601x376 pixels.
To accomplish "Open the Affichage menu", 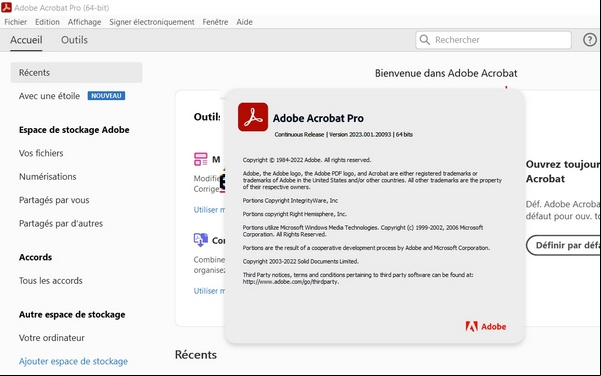I will click(x=84, y=22).
